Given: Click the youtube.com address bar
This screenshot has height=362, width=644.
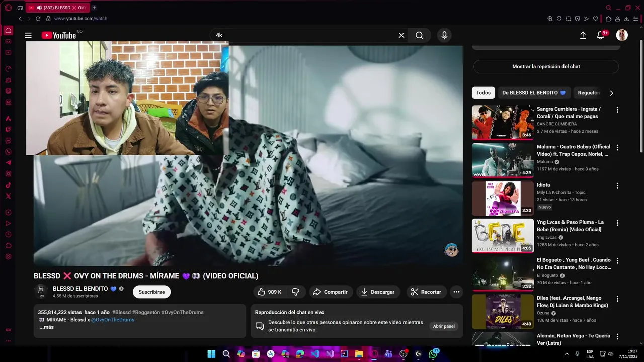Looking at the screenshot, I should point(80,19).
